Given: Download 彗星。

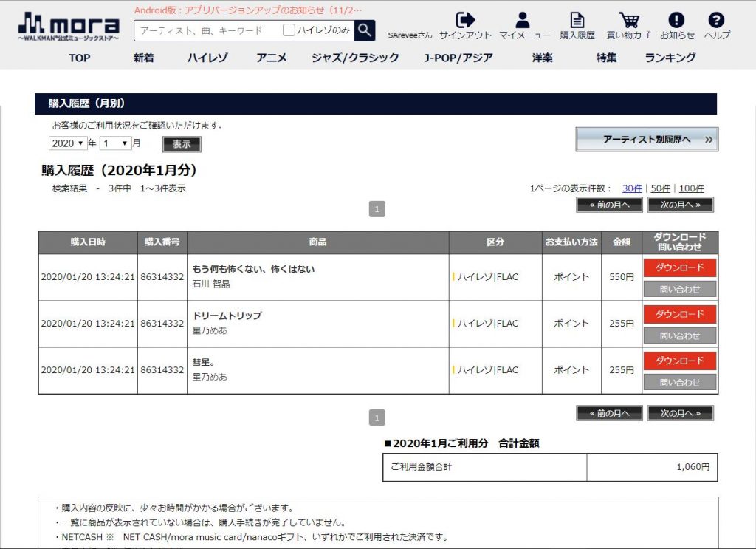Looking at the screenshot, I should tap(680, 361).
